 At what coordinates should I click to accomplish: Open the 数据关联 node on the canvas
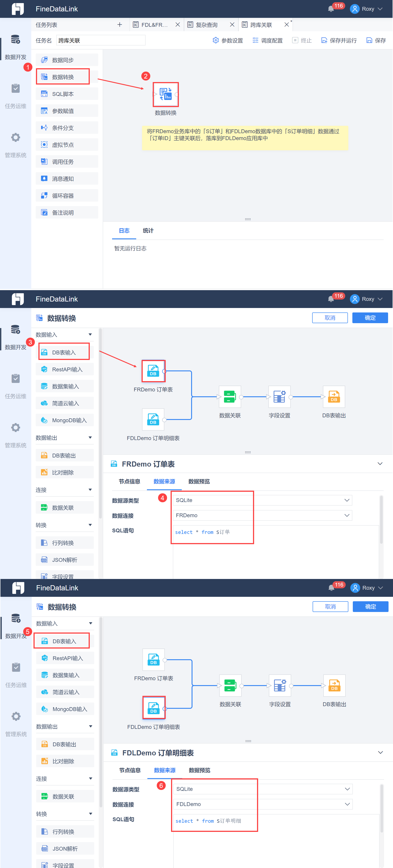pos(230,397)
